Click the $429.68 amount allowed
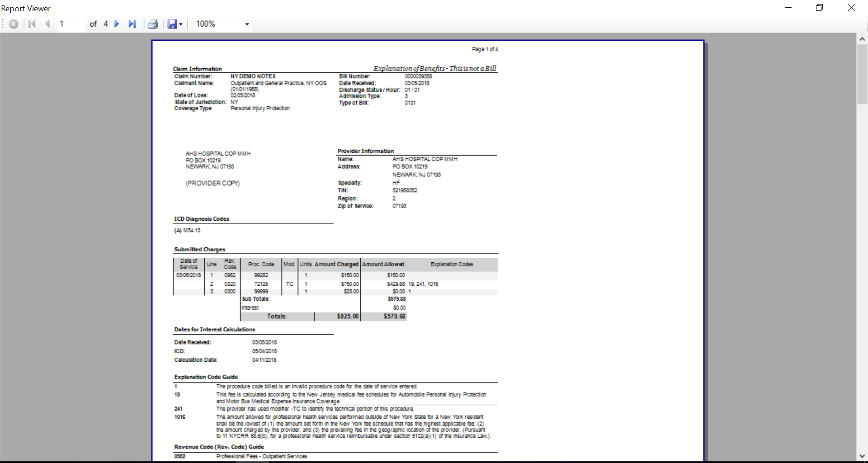This screenshot has height=463, width=868. (396, 284)
